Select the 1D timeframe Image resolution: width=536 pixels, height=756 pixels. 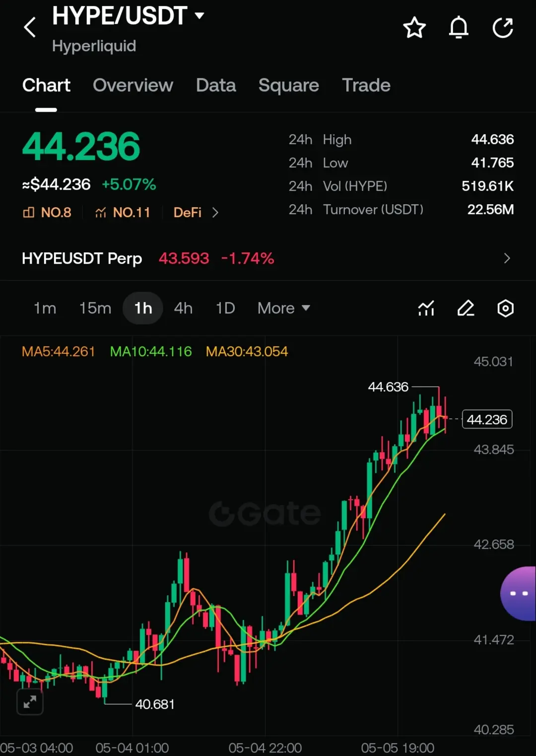[225, 308]
